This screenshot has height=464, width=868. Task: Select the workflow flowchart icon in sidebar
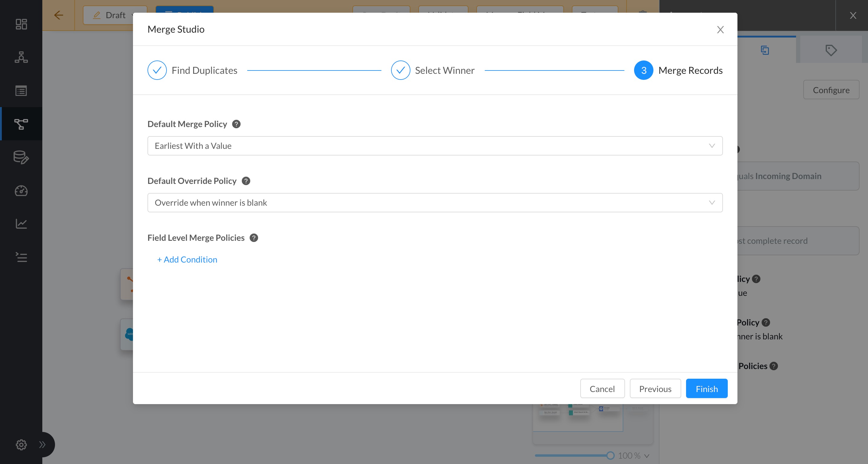[21, 124]
